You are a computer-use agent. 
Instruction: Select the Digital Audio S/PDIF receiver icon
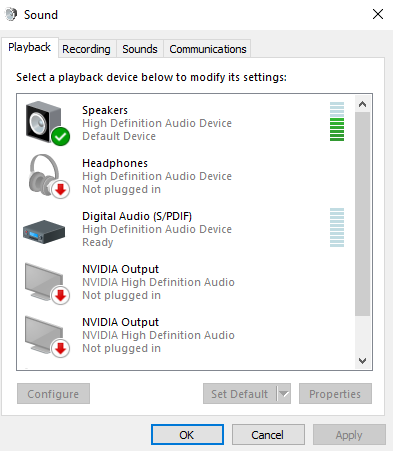44,231
